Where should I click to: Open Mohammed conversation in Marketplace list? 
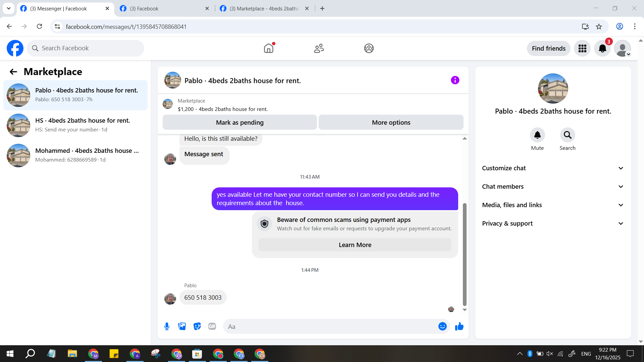[x=75, y=156]
